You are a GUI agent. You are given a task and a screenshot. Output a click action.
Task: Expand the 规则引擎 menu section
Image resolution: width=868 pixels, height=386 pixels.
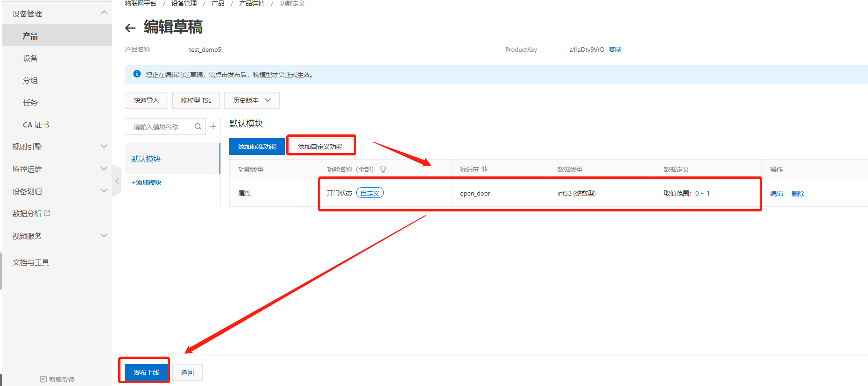[104, 147]
